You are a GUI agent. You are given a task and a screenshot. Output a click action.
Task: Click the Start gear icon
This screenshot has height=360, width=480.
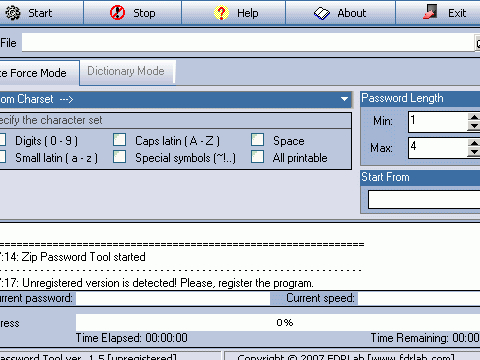point(13,13)
